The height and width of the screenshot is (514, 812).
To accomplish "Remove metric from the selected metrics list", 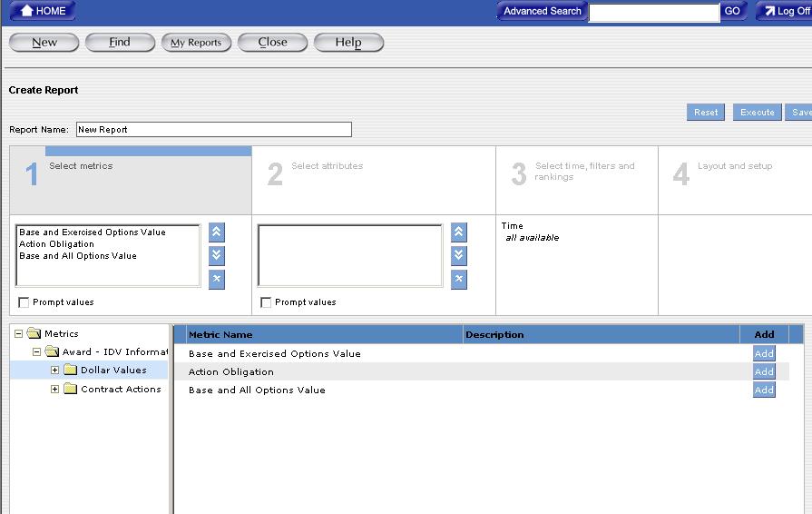I will (x=217, y=280).
